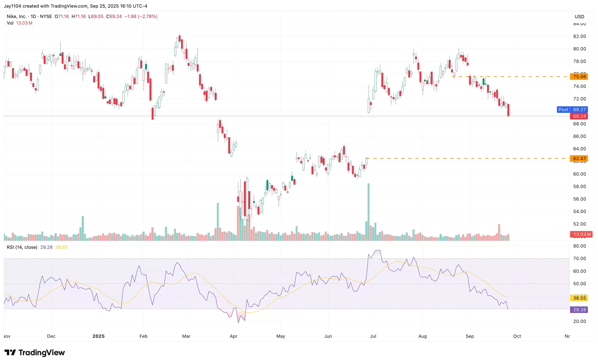This screenshot has height=364, width=598.
Task: Click the yellow 38.55 RSI axis tag
Action: click(x=579, y=298)
